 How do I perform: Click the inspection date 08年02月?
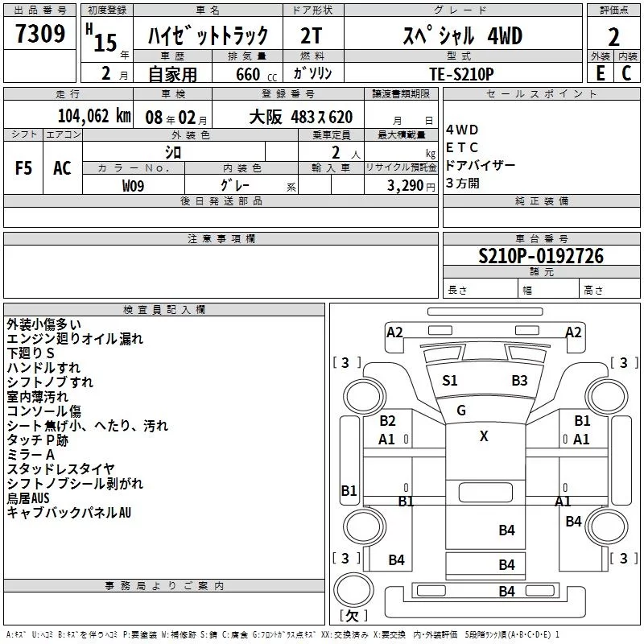point(176,118)
